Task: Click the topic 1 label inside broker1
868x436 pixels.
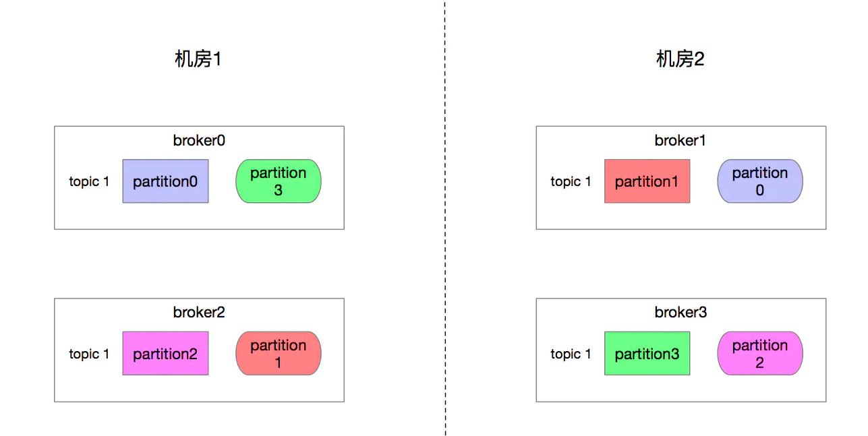Action: (571, 181)
